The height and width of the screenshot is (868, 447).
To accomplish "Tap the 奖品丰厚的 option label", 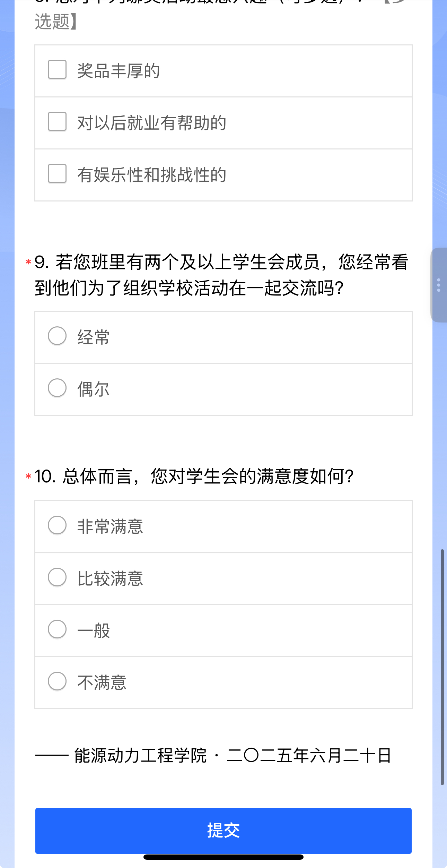I will click(118, 71).
